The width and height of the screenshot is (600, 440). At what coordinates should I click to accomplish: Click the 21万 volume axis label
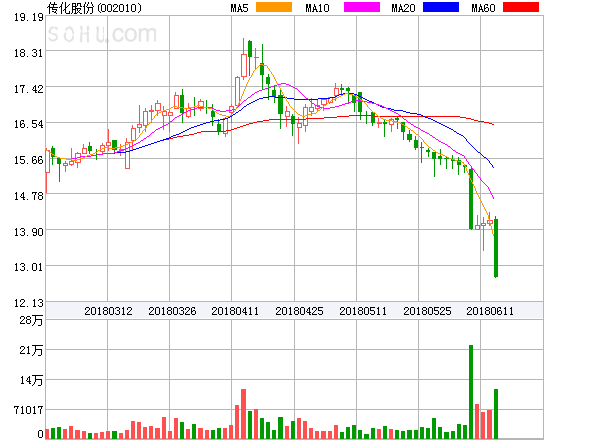click(x=31, y=350)
